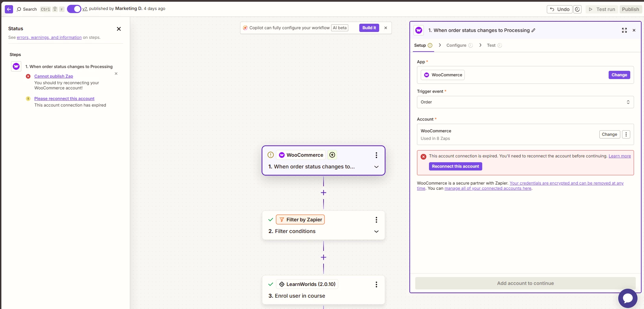
Task: Open the Trigger event dropdown
Action: pyautogui.click(x=525, y=102)
